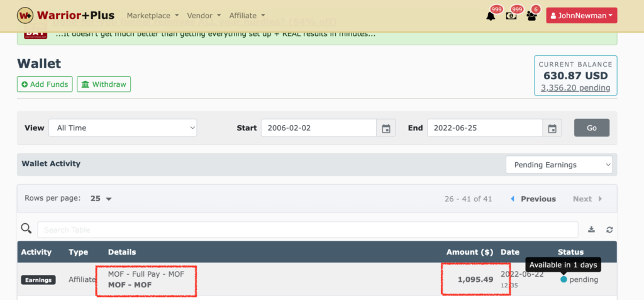Screen dimensions: 644x300
Task: Click the 26 - 41 of 41 counter
Action: (x=468, y=199)
